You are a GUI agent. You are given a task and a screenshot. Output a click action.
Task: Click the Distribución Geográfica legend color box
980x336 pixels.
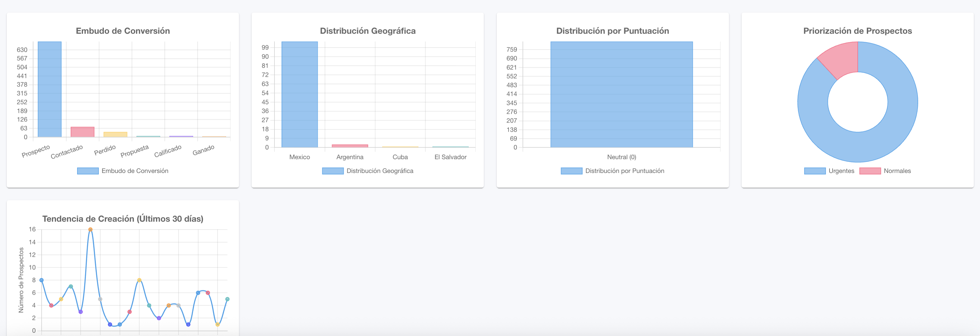(x=333, y=171)
